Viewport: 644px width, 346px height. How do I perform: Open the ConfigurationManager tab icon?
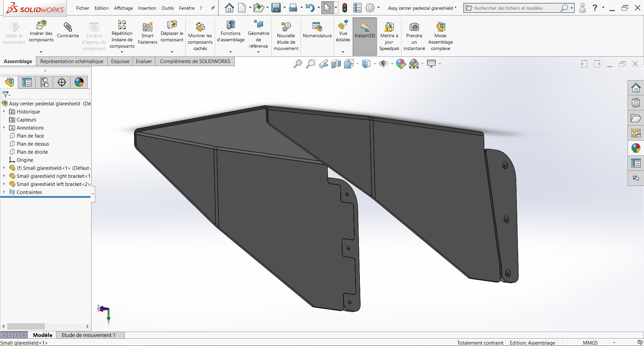point(44,82)
